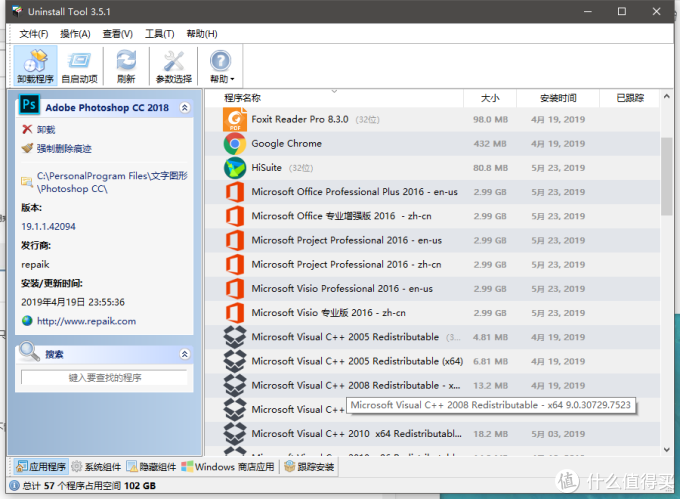
Task: Sort by 已跟踪 column header
Action: point(630,98)
